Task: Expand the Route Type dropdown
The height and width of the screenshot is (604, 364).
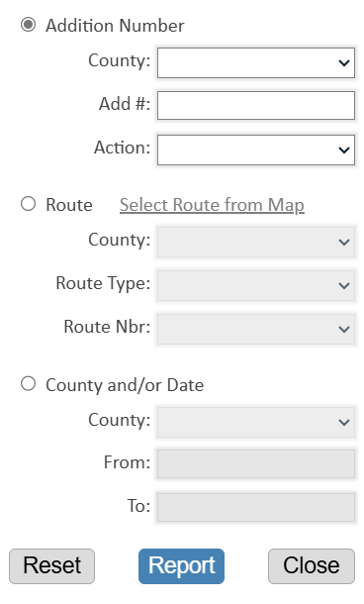Action: [256, 285]
